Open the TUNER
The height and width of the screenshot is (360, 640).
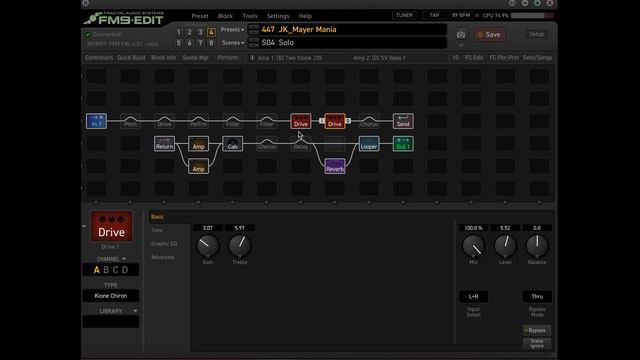coord(404,15)
